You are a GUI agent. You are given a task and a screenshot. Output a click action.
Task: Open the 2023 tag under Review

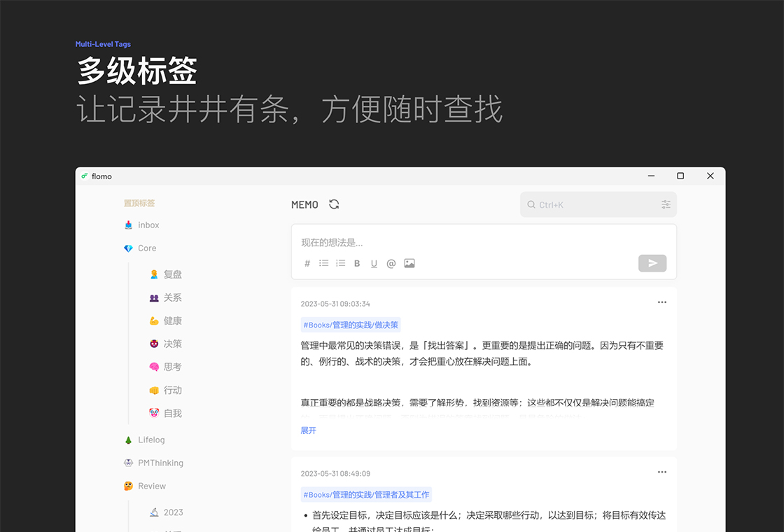click(x=173, y=512)
